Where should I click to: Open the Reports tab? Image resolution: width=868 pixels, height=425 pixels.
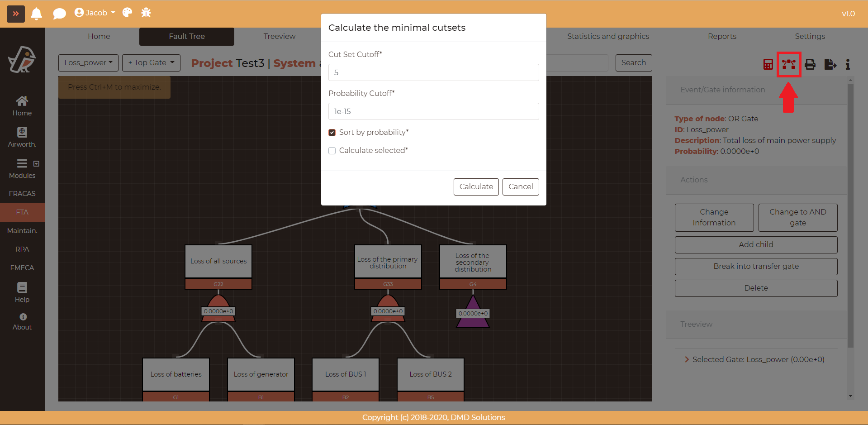(x=722, y=36)
